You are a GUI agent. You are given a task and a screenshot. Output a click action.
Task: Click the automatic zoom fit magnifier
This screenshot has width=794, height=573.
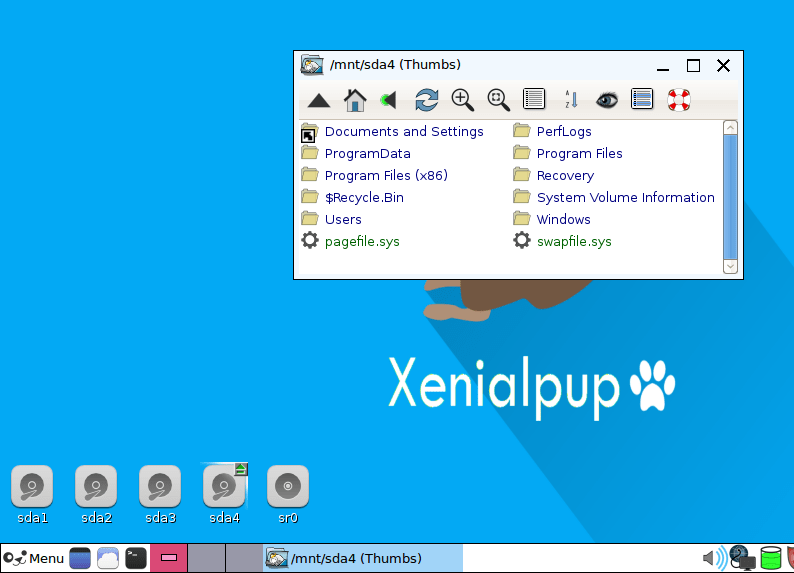click(x=498, y=100)
